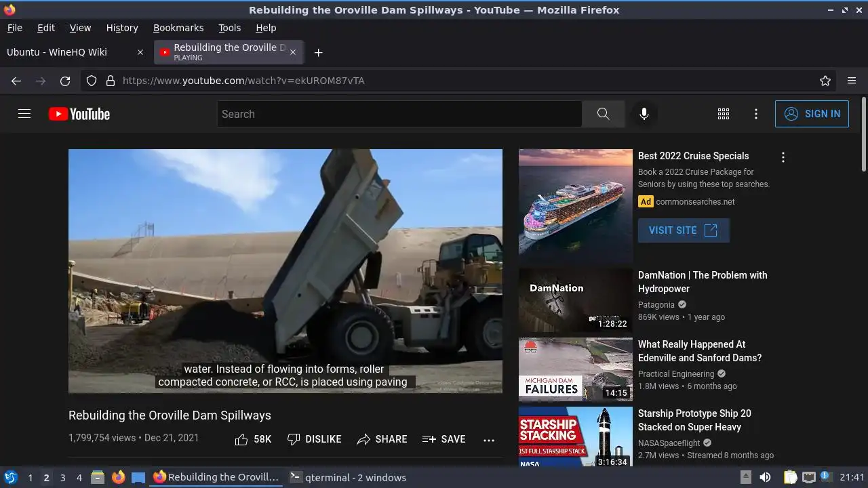Open the Practical Engineering channel name
Viewport: 868px width, 488px height.
click(676, 374)
